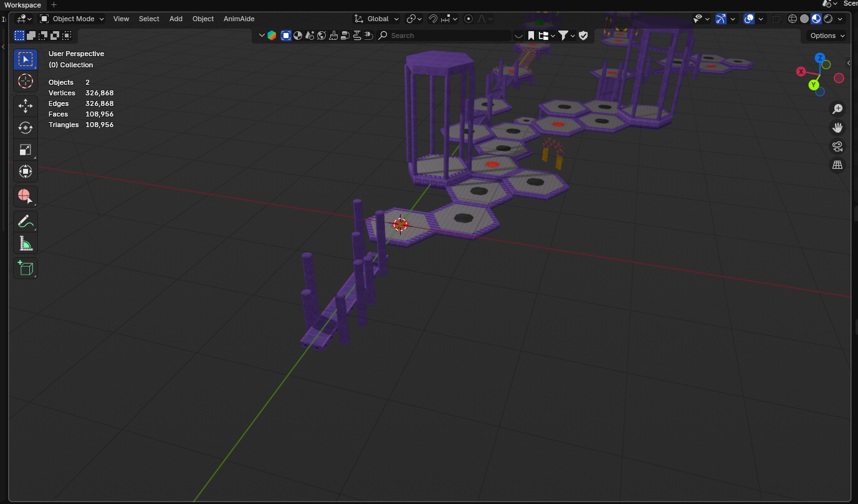The height and width of the screenshot is (504, 858).
Task: Open the Object Mode dropdown
Action: [x=72, y=19]
